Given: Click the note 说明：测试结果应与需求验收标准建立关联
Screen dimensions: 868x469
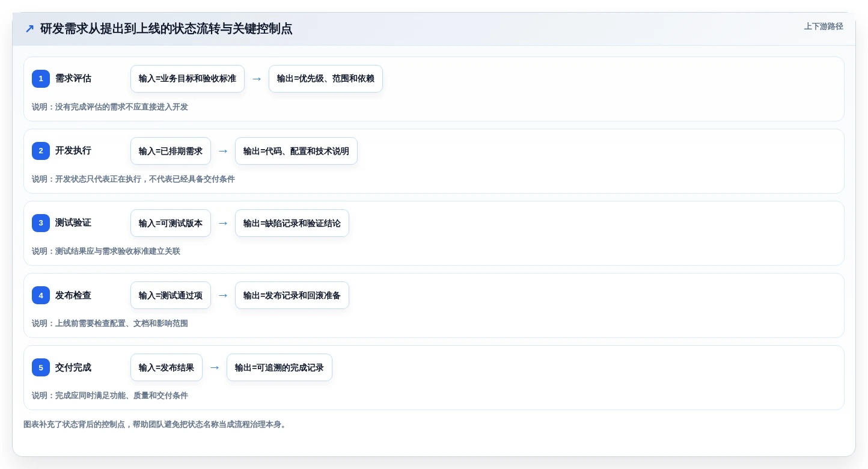Looking at the screenshot, I should [x=106, y=251].
